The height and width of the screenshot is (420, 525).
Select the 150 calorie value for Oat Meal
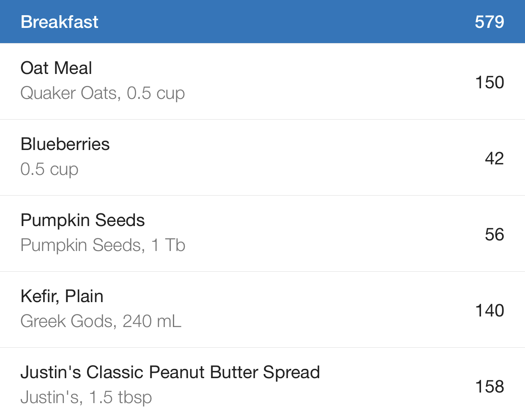tap(489, 82)
